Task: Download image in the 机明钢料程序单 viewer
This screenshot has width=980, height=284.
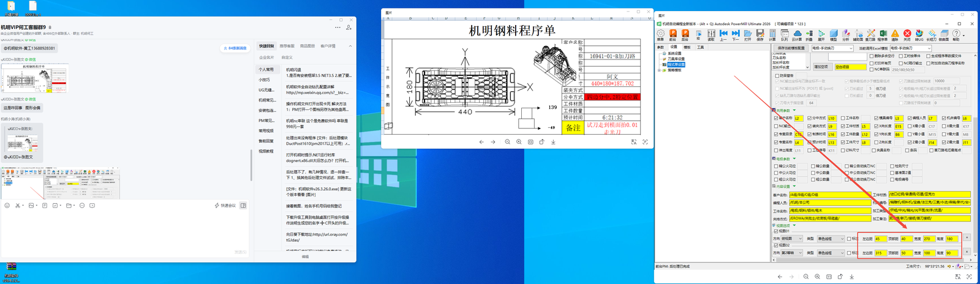Action: (x=553, y=142)
